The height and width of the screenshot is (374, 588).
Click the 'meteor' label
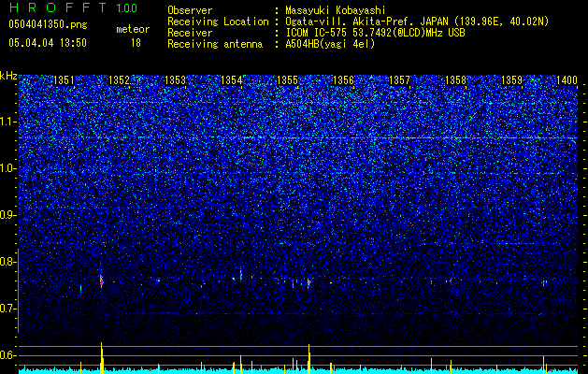click(x=133, y=29)
